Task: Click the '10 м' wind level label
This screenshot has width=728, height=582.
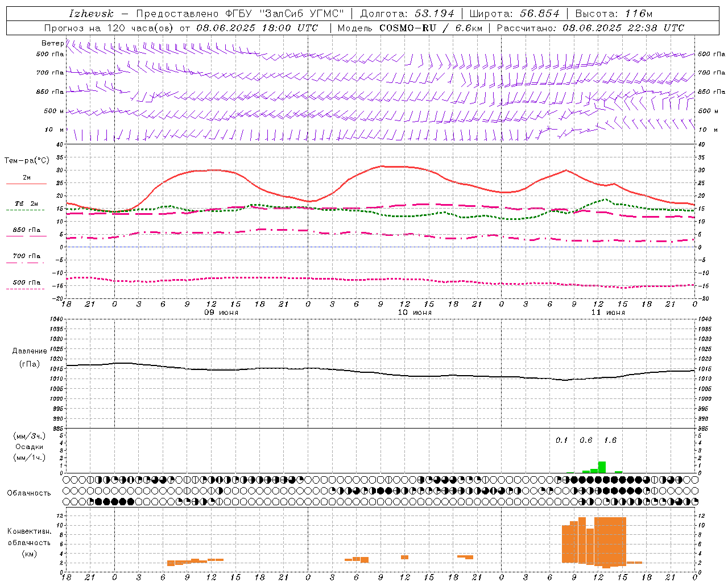Action: pos(54,130)
